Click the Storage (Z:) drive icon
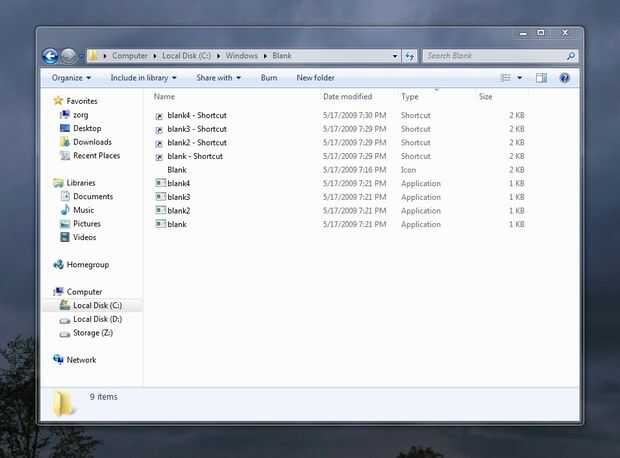This screenshot has height=458, width=620. (65, 333)
